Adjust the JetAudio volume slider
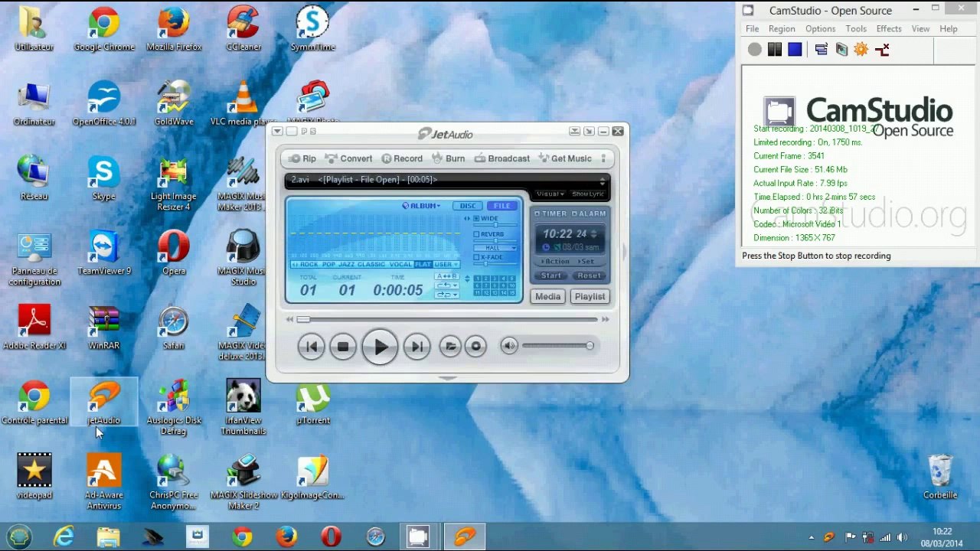 pyautogui.click(x=557, y=346)
